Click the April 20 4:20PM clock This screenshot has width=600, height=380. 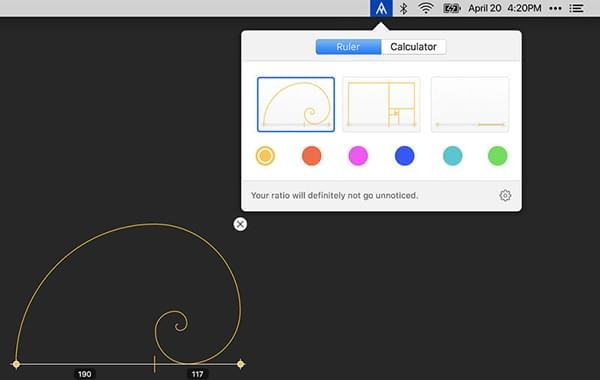(505, 8)
